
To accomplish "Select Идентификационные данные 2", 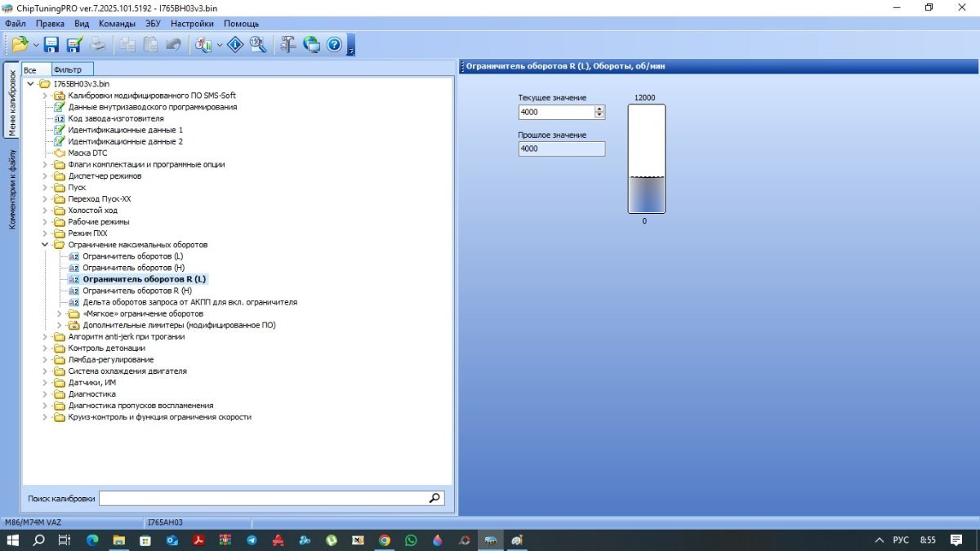I will [126, 141].
